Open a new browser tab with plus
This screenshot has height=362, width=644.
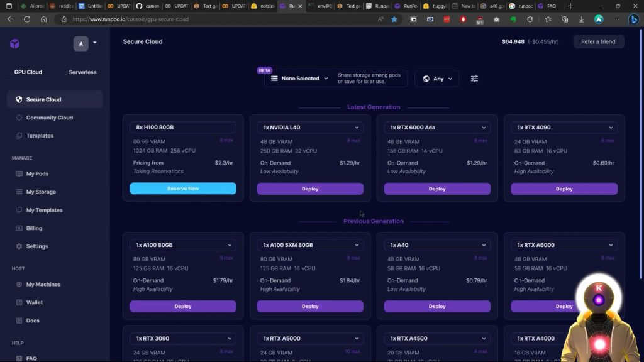pos(570,6)
